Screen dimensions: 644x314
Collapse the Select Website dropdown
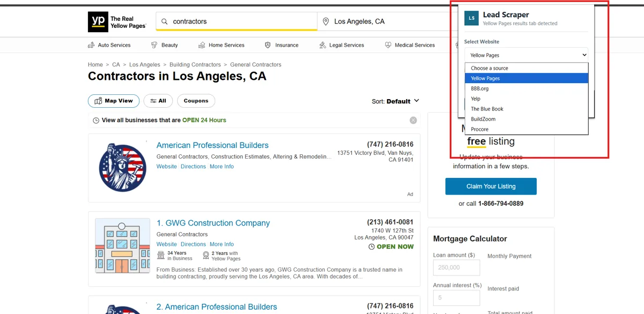pos(526,55)
